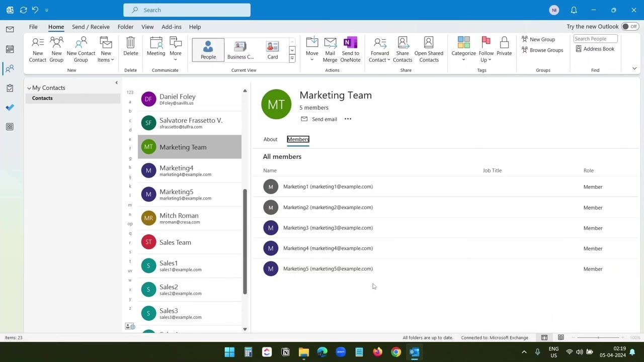Open Mail in the navigation bar
644x362 pixels.
[x=10, y=30]
